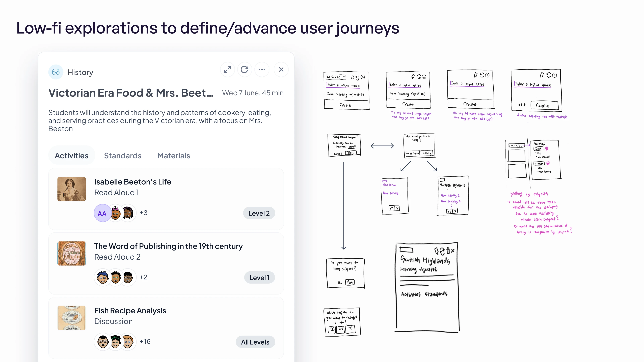The height and width of the screenshot is (362, 644).
Task: Select the Activities tab
Action: 71,156
